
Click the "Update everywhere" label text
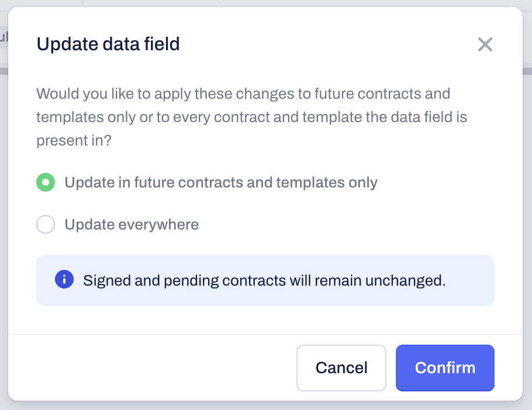click(x=132, y=224)
